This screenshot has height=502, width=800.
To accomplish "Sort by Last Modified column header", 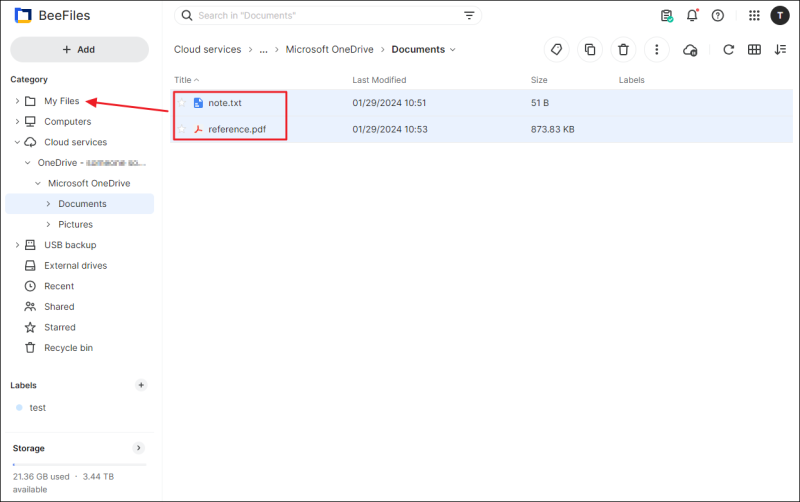I will [379, 80].
